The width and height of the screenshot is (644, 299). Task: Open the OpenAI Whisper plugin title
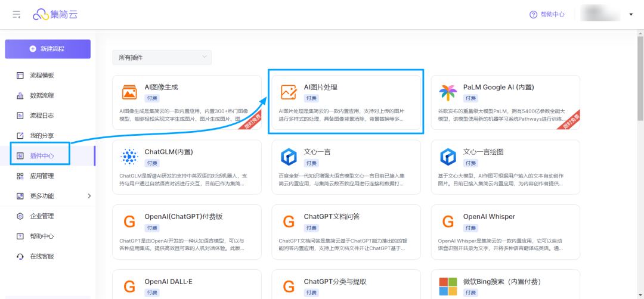coord(489,217)
